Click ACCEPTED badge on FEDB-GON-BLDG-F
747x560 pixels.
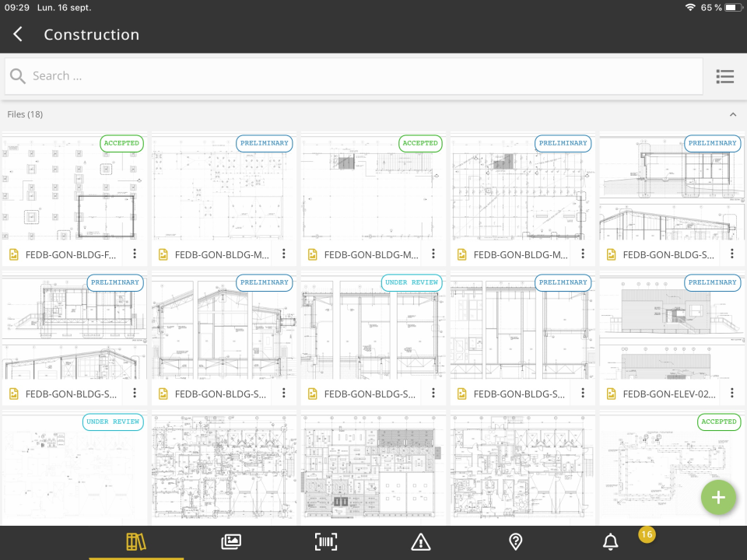[121, 143]
